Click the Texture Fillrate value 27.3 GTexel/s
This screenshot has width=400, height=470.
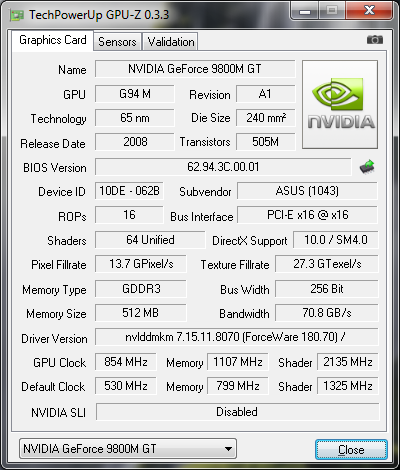click(327, 264)
